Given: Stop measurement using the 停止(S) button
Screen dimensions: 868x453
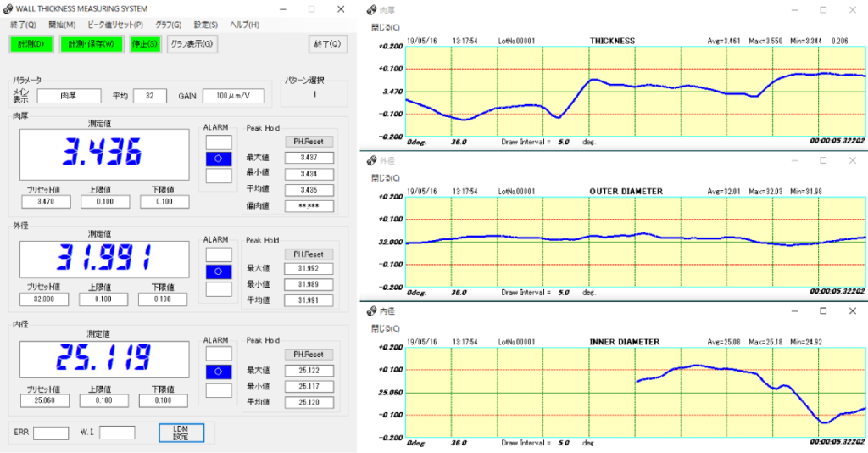Looking at the screenshot, I should coord(144,44).
